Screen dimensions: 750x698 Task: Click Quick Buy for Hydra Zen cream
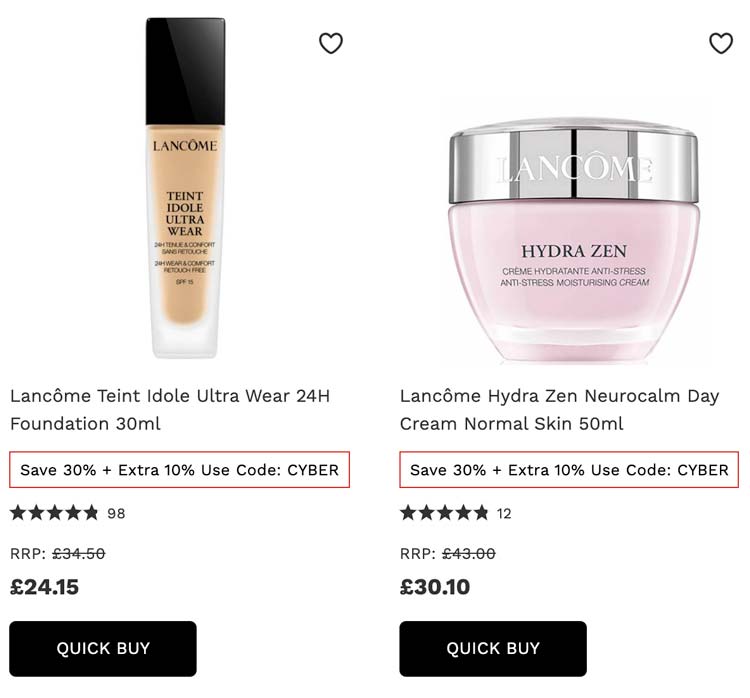click(x=493, y=648)
